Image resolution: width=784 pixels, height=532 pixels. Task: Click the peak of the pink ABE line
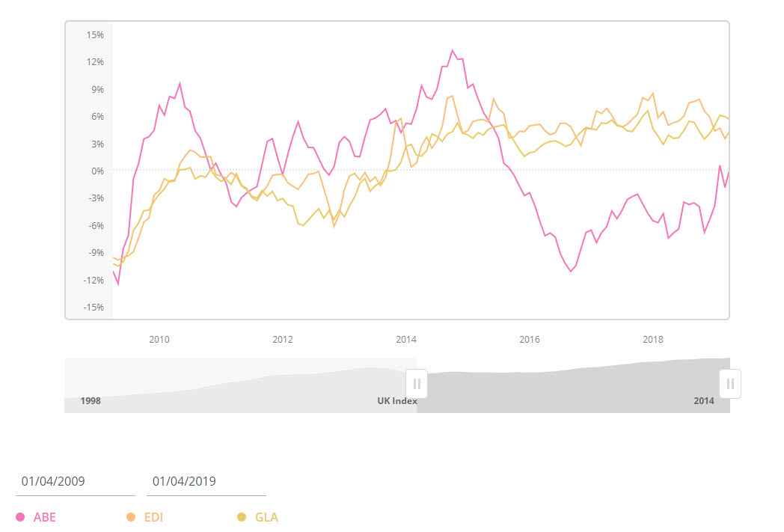coord(453,49)
